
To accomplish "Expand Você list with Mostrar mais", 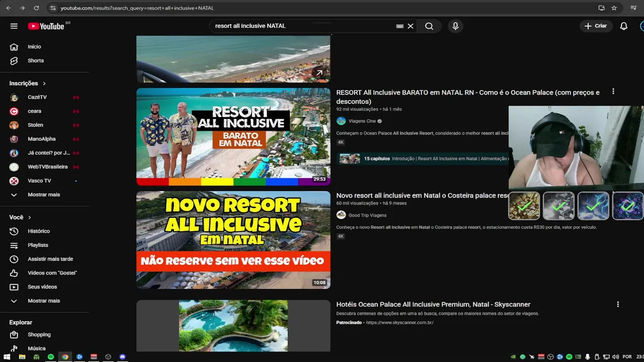I will coord(44,301).
